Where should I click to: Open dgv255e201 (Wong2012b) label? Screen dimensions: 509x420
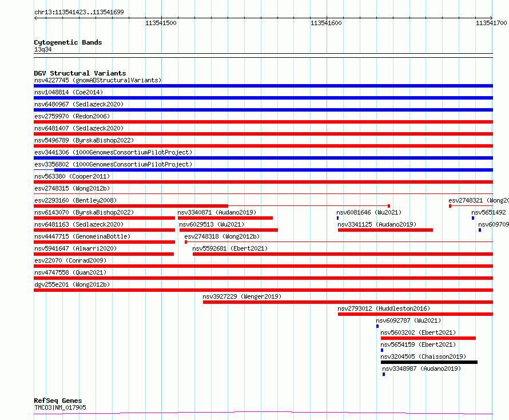click(72, 284)
